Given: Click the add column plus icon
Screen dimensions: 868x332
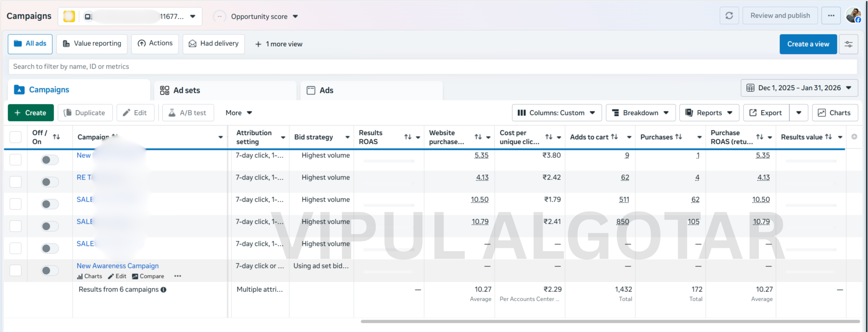Looking at the screenshot, I should 854,137.
